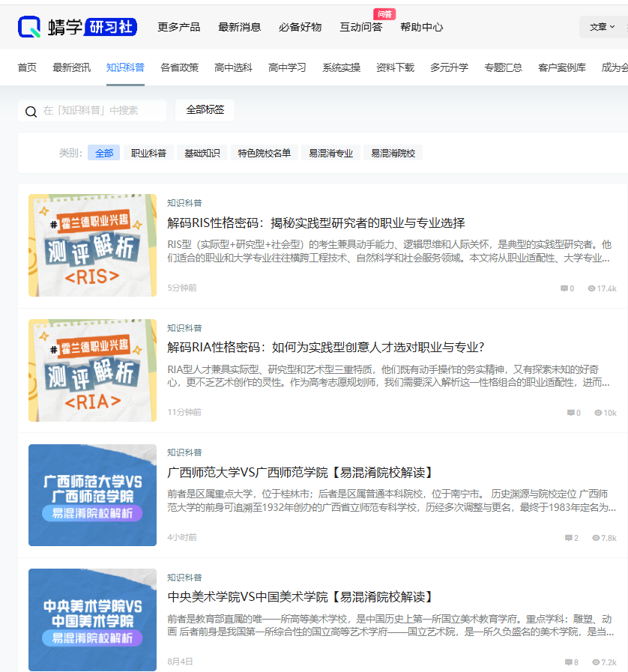Click the 4小时前 timestamp
628x672 pixels.
tap(182, 537)
